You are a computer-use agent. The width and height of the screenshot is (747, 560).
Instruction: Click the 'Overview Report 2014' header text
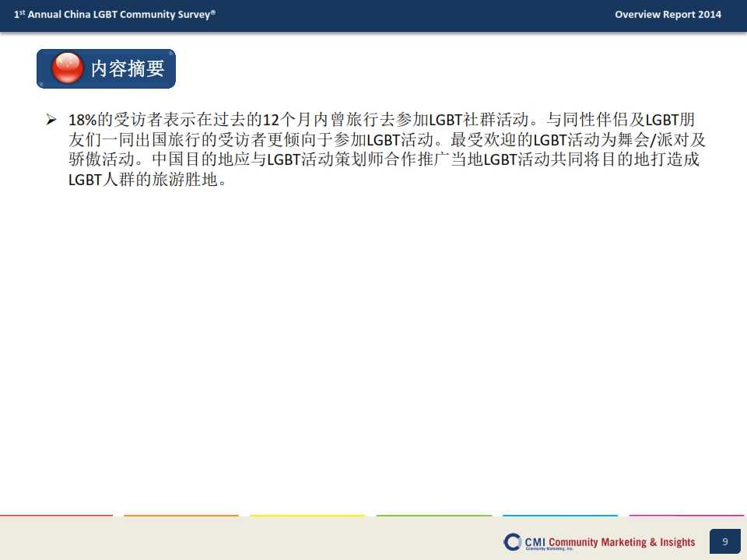pyautogui.click(x=668, y=14)
